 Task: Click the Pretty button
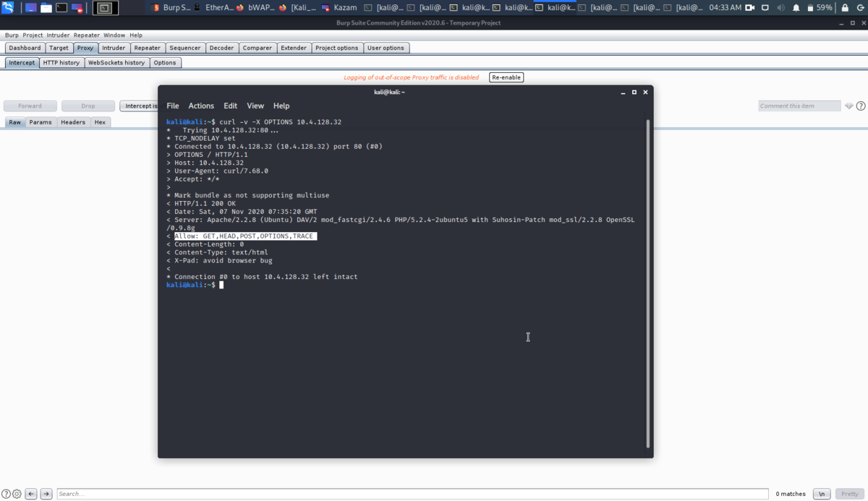point(850,494)
